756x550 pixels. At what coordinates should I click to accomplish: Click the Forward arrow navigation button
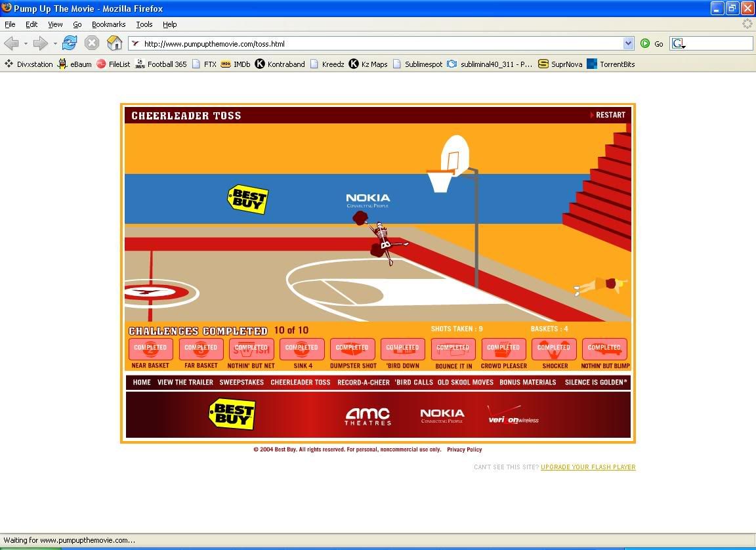tap(41, 43)
